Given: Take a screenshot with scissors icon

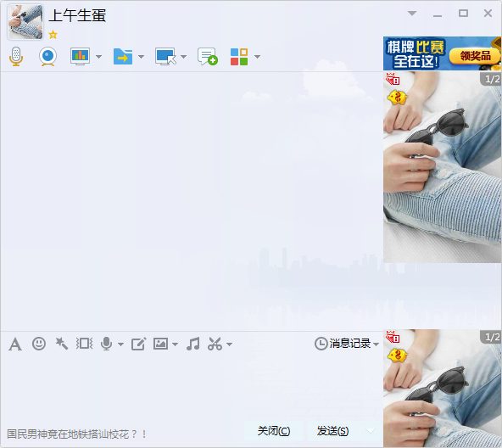Looking at the screenshot, I should (x=215, y=344).
